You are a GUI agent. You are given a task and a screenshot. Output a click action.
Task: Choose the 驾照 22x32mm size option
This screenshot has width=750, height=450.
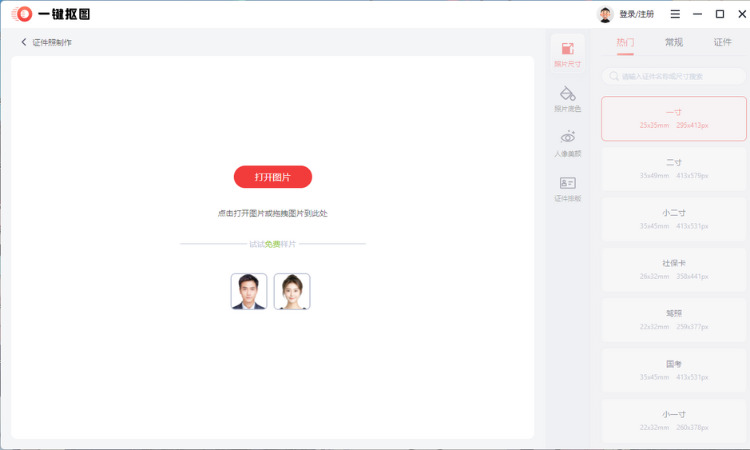tap(674, 319)
